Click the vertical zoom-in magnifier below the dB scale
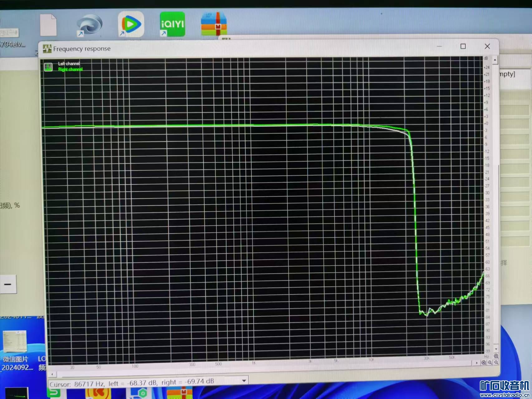The image size is (532, 399). (x=496, y=356)
